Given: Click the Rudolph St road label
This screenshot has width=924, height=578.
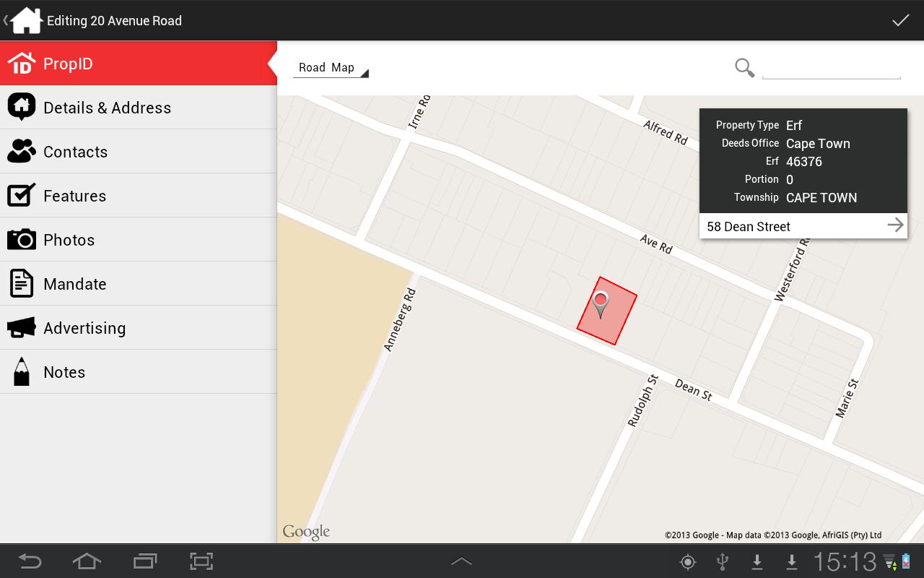Looking at the screenshot, I should coord(642,400).
